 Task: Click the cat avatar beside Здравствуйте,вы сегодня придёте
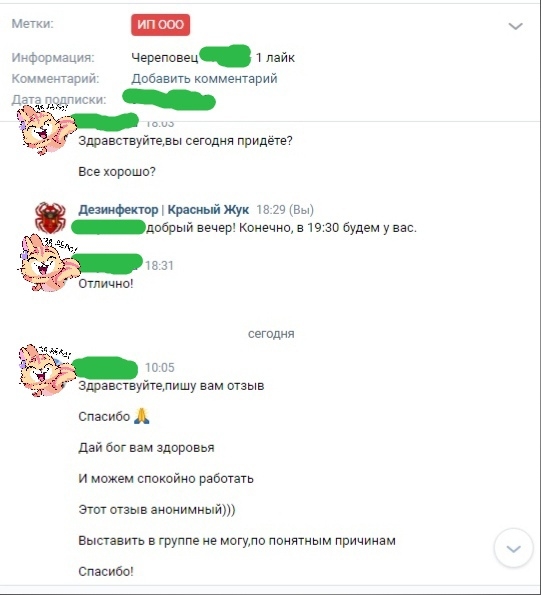pos(45,129)
